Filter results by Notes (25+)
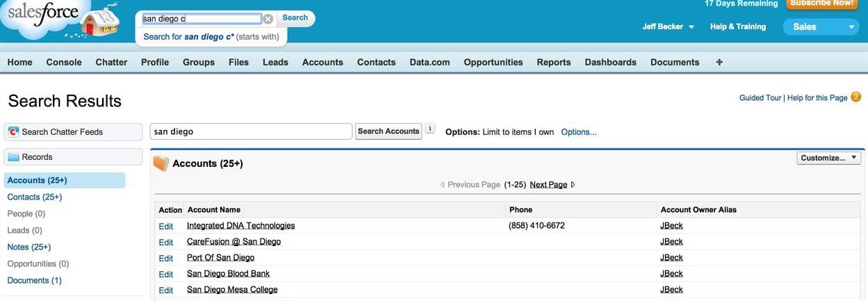Viewport: 868px width, 301px height. 29,247
